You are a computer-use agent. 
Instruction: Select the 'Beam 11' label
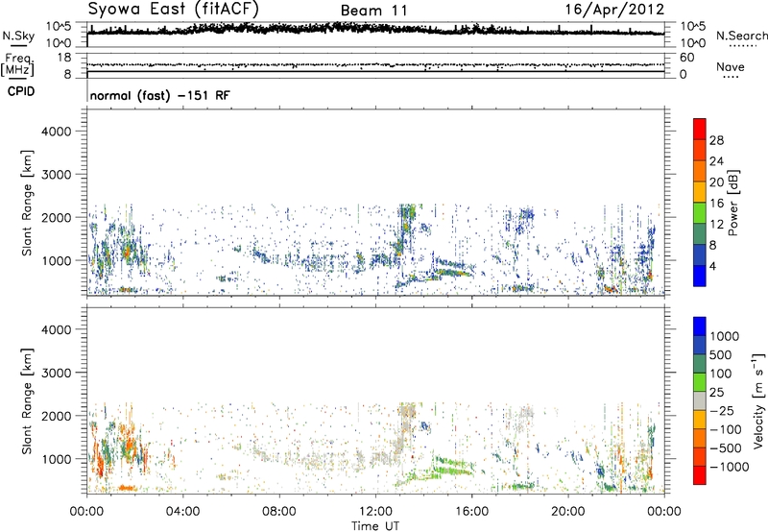click(373, 11)
